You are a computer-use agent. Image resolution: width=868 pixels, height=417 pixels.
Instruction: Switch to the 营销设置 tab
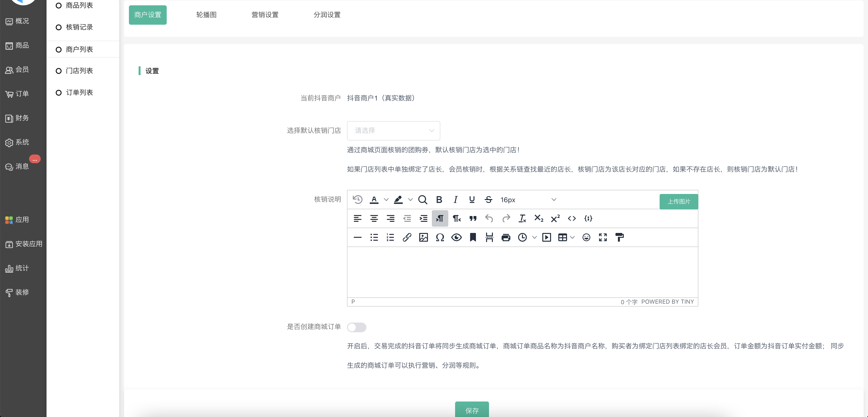(265, 15)
